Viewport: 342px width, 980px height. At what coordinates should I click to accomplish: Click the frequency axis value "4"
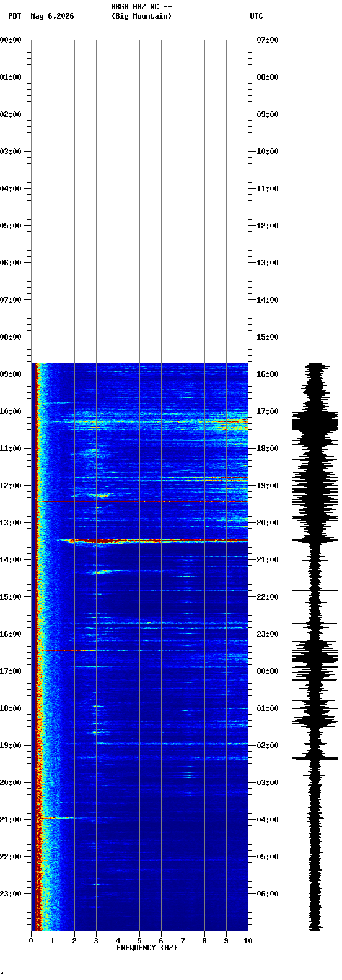(x=118, y=941)
